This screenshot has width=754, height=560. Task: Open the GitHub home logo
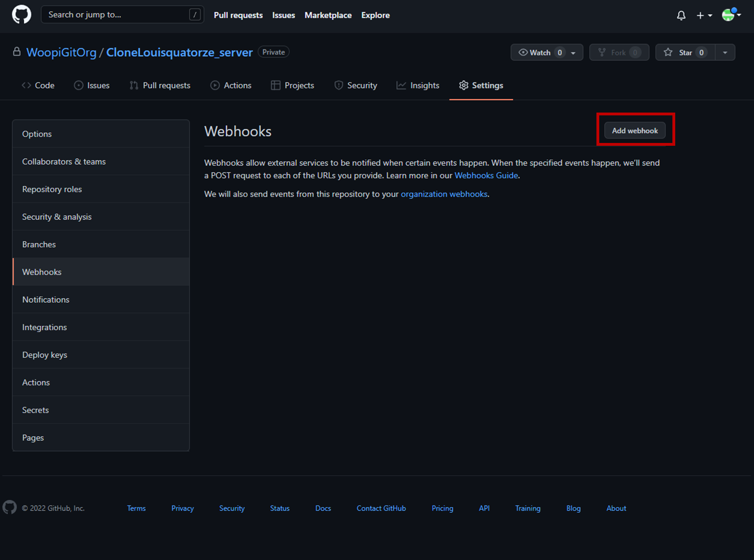click(x=21, y=15)
